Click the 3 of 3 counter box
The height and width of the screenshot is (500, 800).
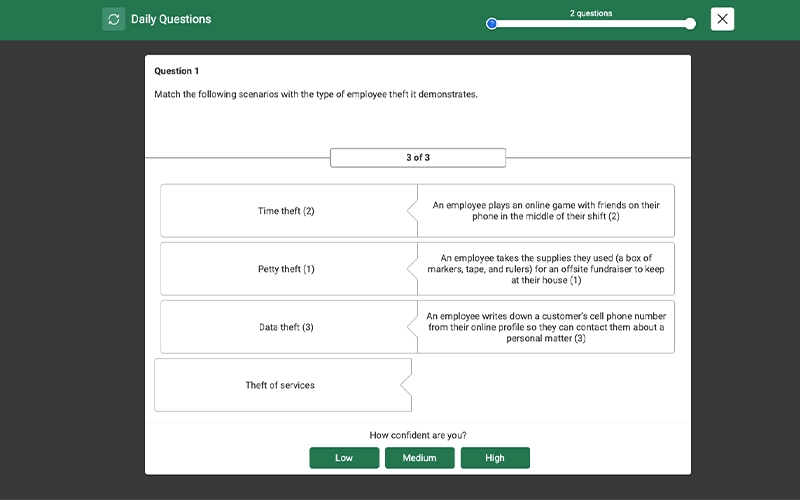[x=418, y=158]
